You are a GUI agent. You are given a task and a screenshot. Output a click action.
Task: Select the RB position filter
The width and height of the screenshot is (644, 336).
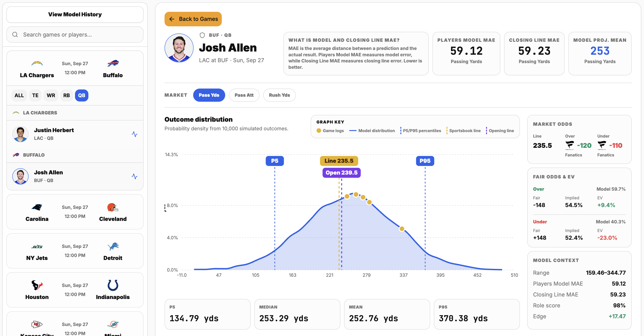[67, 95]
